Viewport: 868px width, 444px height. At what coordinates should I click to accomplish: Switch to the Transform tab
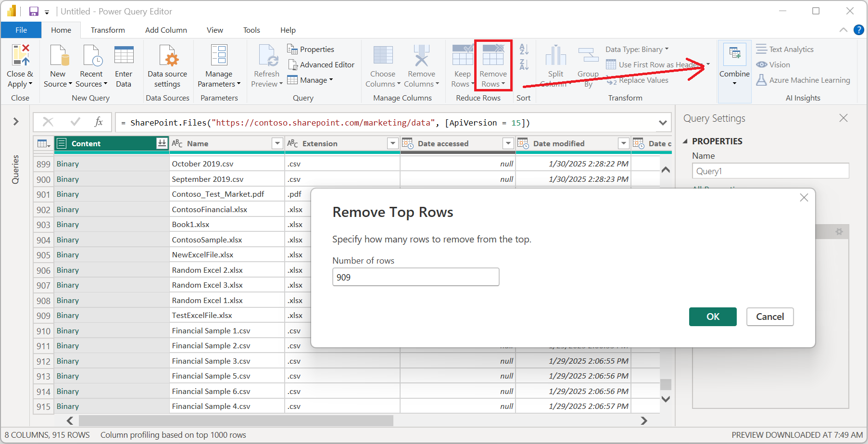coord(108,30)
